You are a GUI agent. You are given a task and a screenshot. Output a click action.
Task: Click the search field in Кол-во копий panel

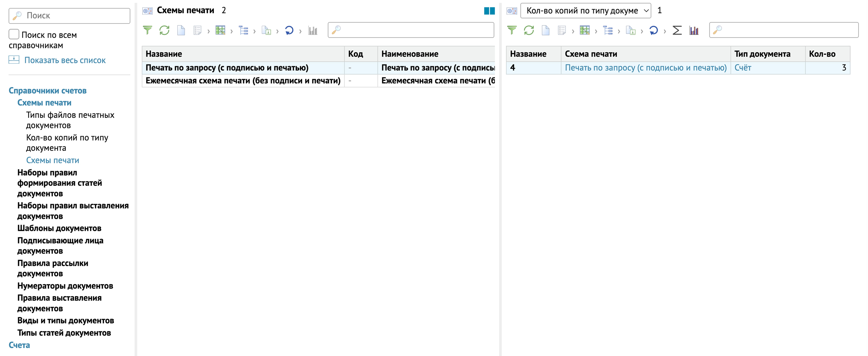[x=784, y=30]
